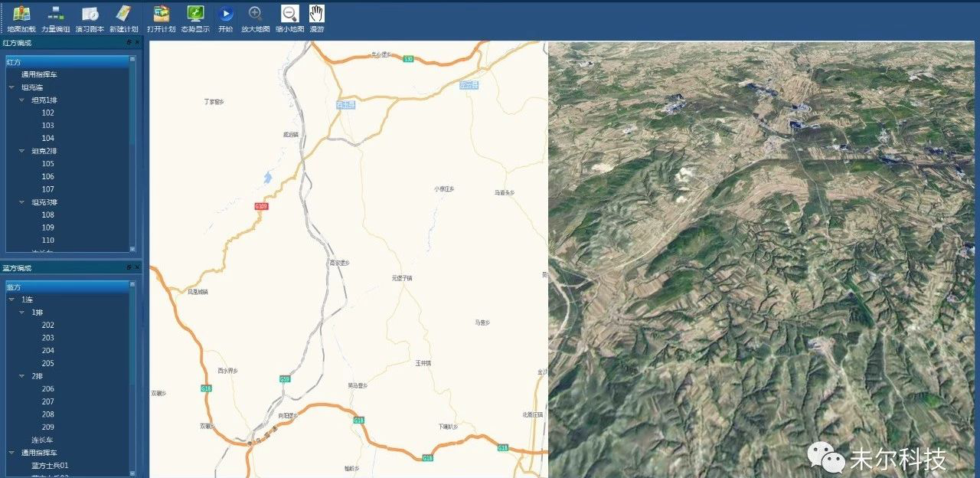Collapse the blue side 1连 node

click(x=11, y=300)
